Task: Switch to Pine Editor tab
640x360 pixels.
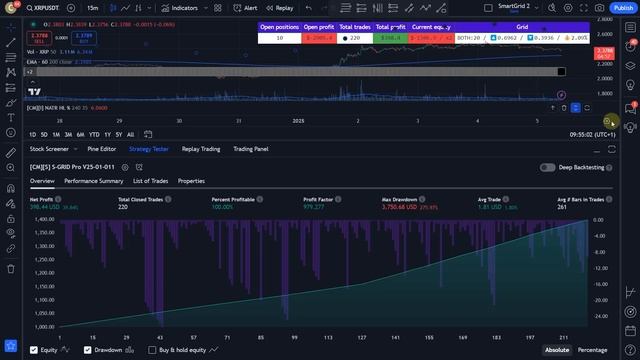Action: point(102,149)
